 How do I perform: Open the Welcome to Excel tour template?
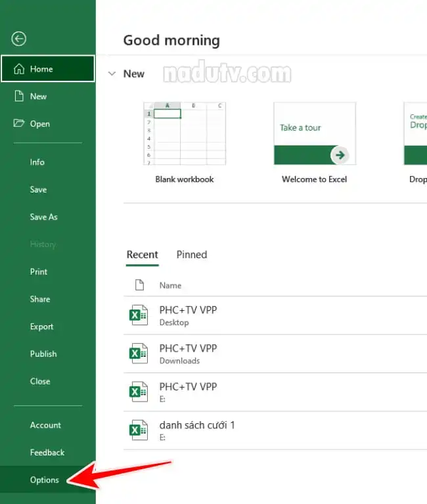click(x=315, y=133)
